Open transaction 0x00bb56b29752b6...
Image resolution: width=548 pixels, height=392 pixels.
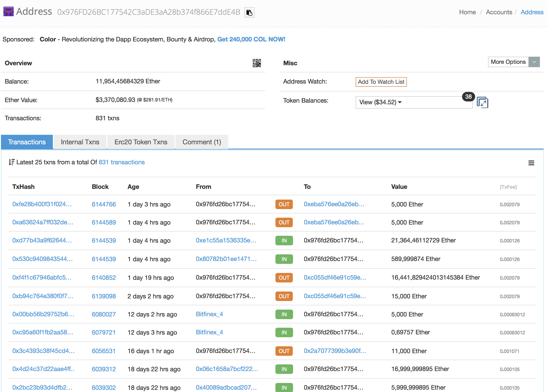(x=43, y=314)
